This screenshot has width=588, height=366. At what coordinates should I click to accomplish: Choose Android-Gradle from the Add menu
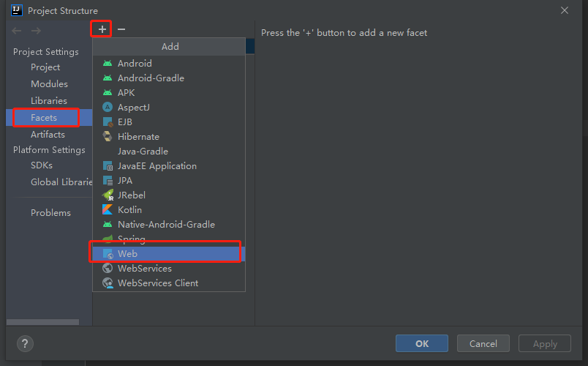pos(169,78)
